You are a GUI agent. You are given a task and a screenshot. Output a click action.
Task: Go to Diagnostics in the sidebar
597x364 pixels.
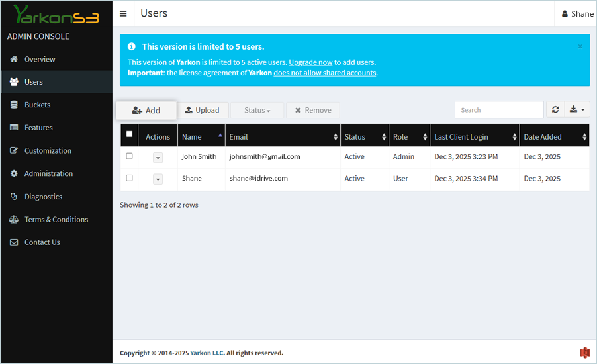(43, 197)
